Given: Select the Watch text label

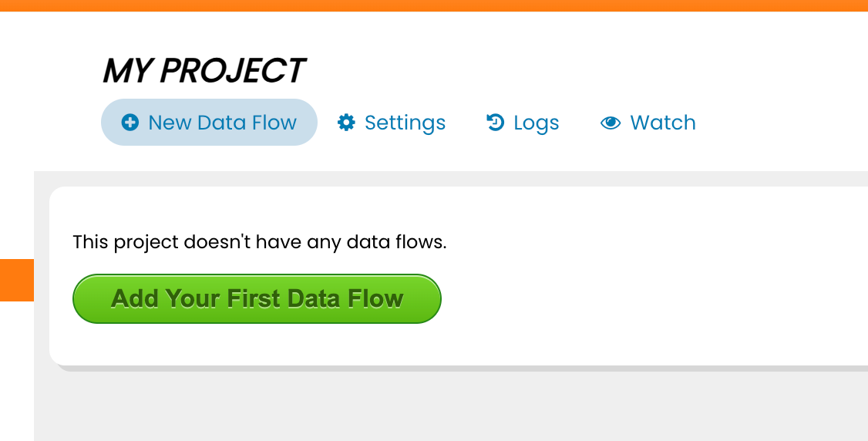Looking at the screenshot, I should (663, 123).
